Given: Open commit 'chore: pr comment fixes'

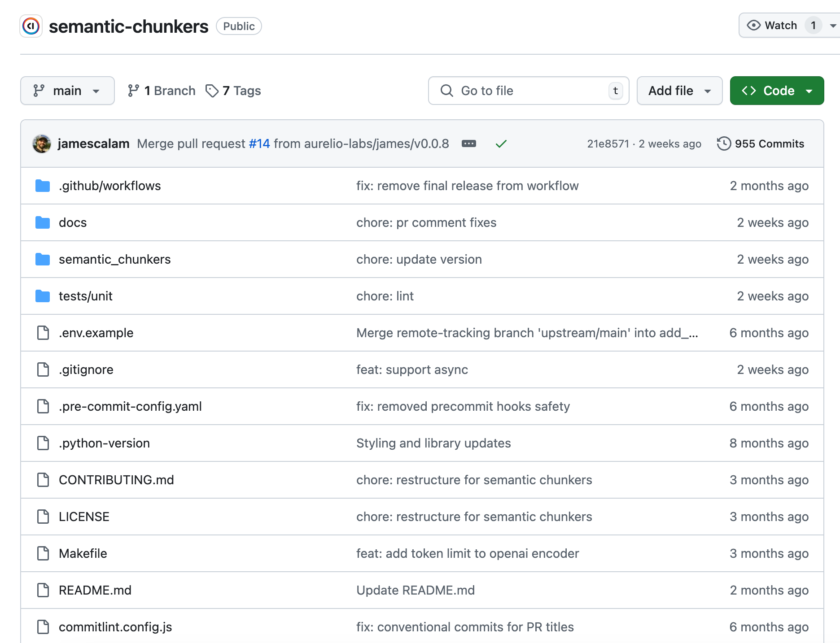Looking at the screenshot, I should pyautogui.click(x=426, y=222).
